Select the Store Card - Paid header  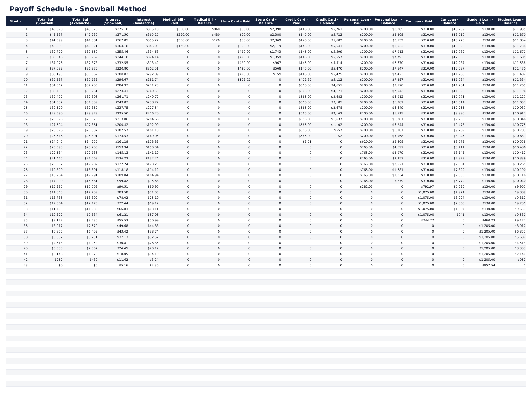click(x=235, y=21)
